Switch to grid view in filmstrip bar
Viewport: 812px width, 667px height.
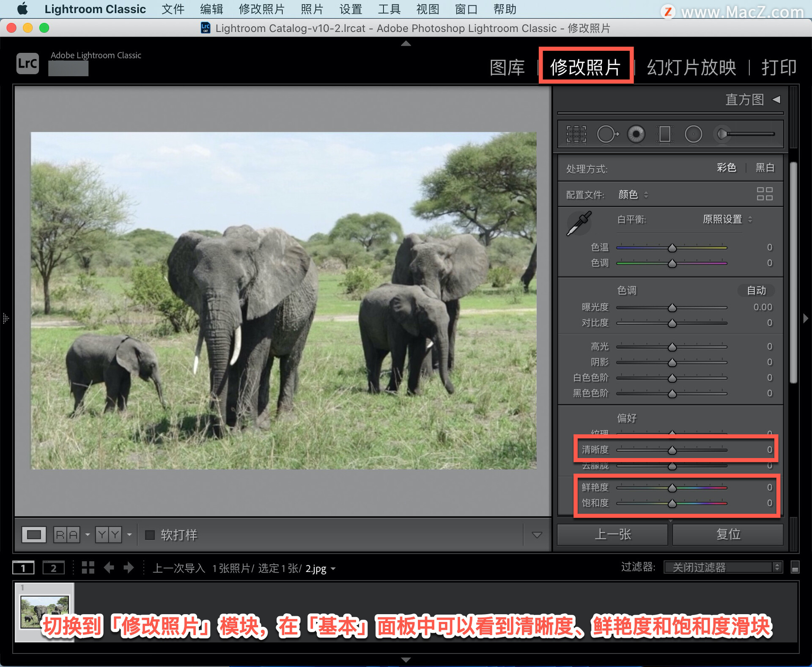(88, 568)
